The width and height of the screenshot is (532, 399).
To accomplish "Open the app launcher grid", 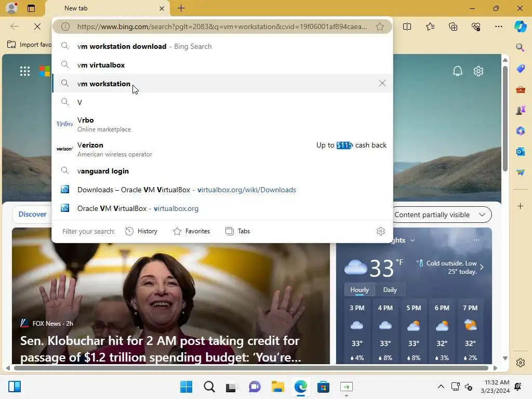I will pyautogui.click(x=25, y=71).
